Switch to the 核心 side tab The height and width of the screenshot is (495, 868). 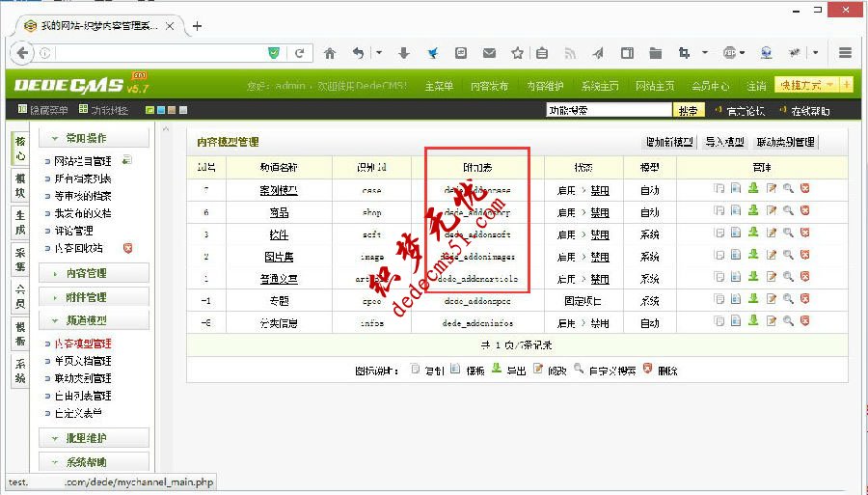pos(20,149)
